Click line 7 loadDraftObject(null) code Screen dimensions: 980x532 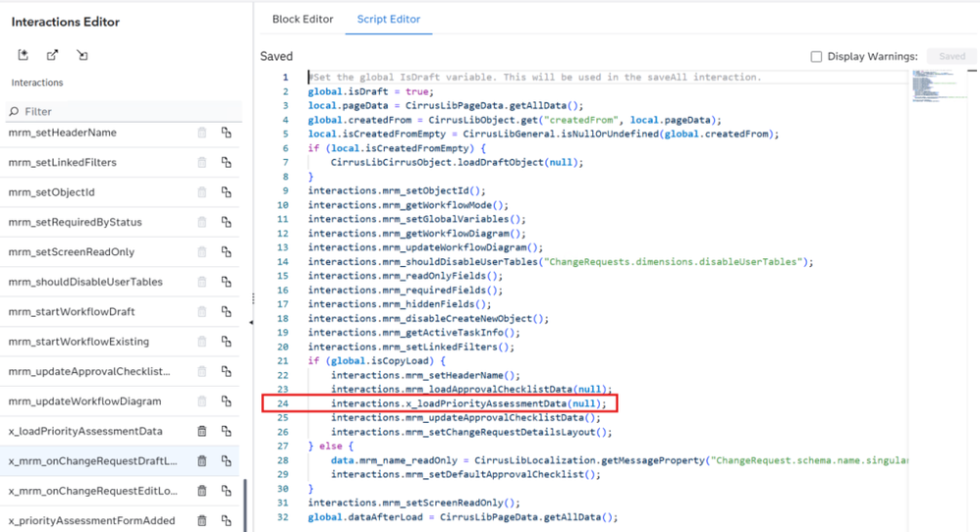pyautogui.click(x=457, y=162)
